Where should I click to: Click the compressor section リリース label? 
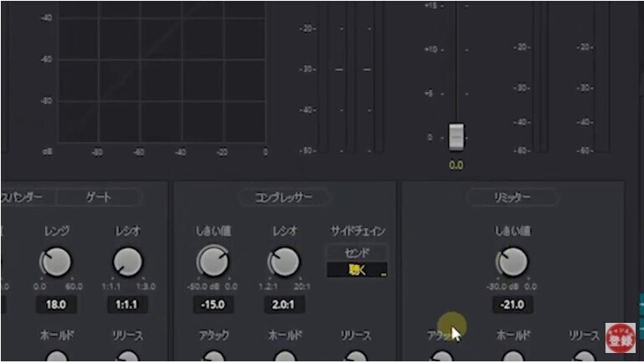tap(356, 335)
